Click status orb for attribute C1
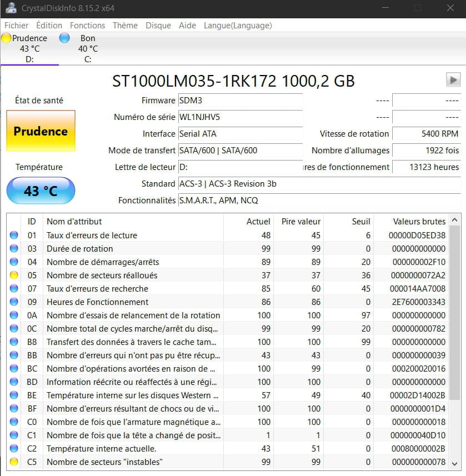The image size is (466, 476). pyautogui.click(x=14, y=435)
